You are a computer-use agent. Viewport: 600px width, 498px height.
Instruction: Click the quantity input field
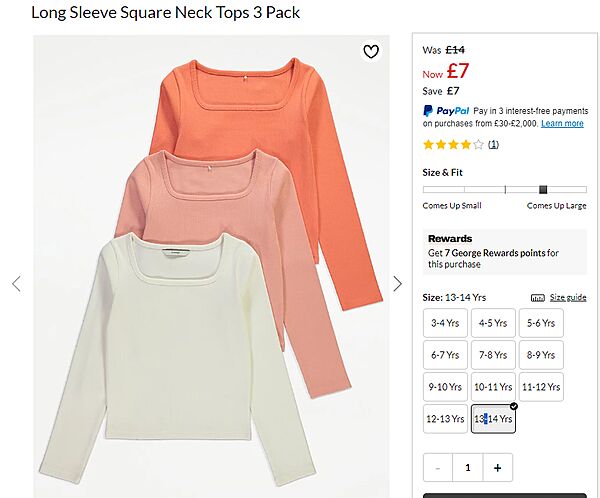467,467
